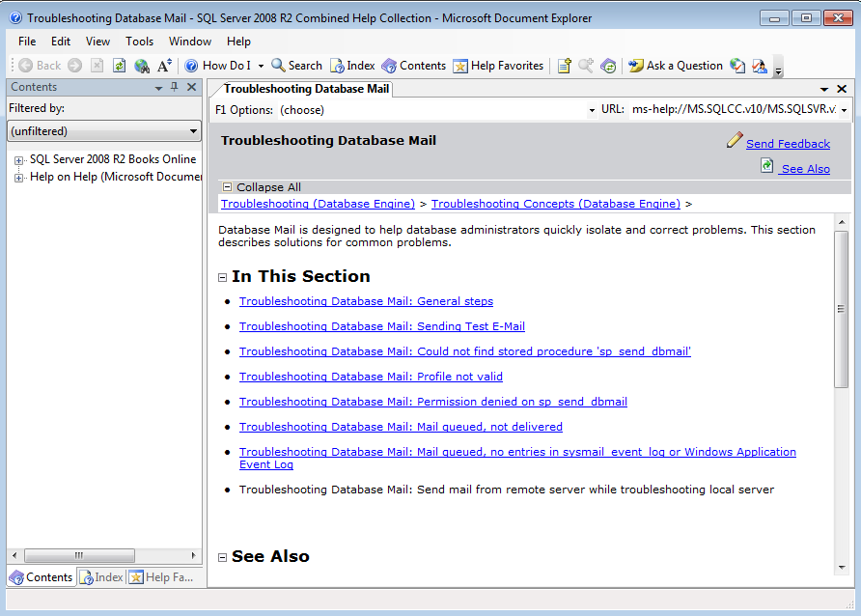The image size is (861, 616).
Task: Select Help on Help tree item
Action: pyautogui.click(x=116, y=177)
